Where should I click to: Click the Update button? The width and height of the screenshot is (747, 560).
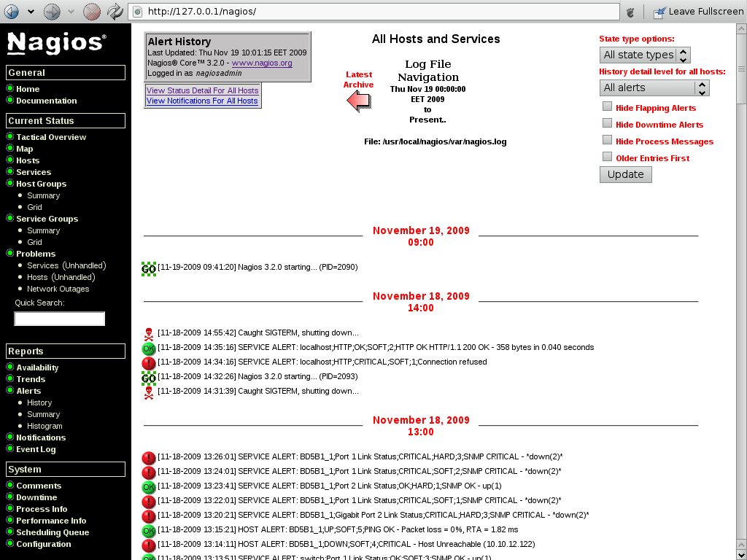625,174
